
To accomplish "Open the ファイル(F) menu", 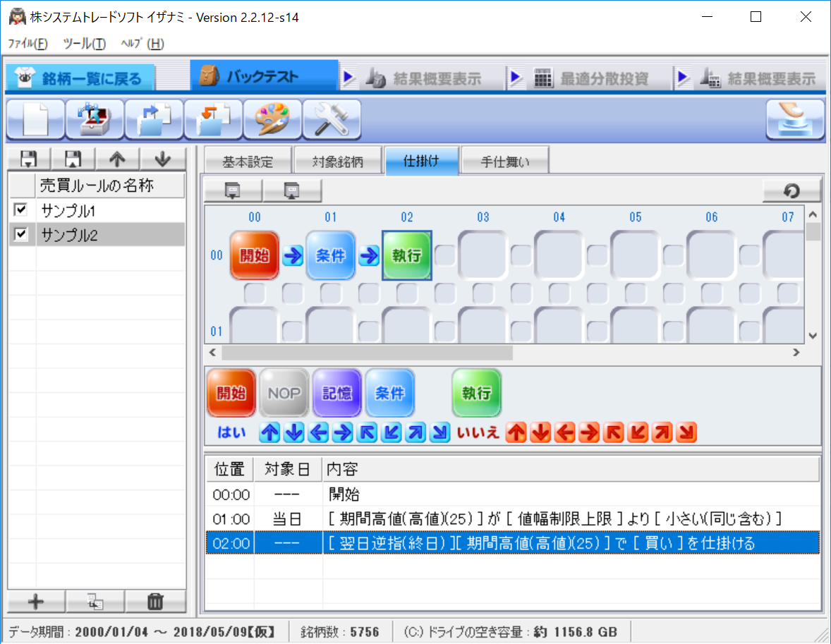I will (28, 44).
